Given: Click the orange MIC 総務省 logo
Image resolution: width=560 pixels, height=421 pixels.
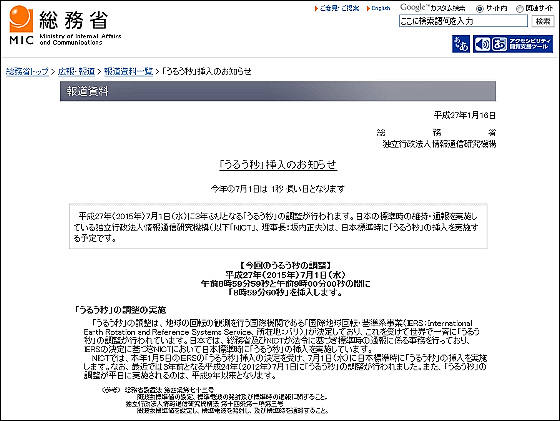Looking at the screenshot, I should (x=65, y=25).
